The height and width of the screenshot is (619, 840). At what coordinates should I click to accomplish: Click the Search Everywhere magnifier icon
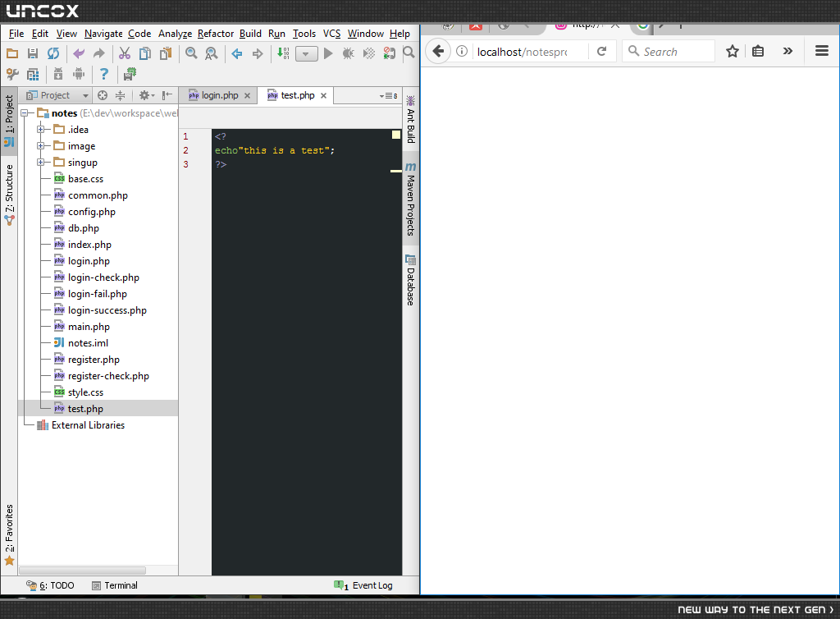409,53
